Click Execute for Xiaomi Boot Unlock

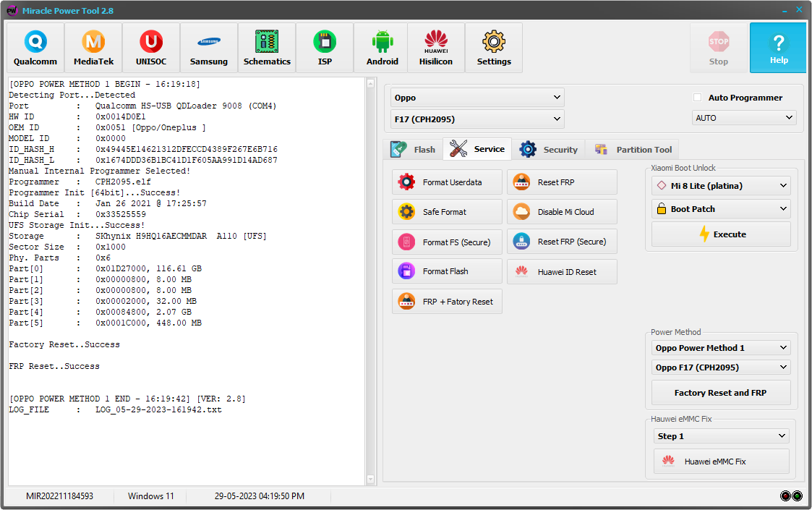pos(721,234)
